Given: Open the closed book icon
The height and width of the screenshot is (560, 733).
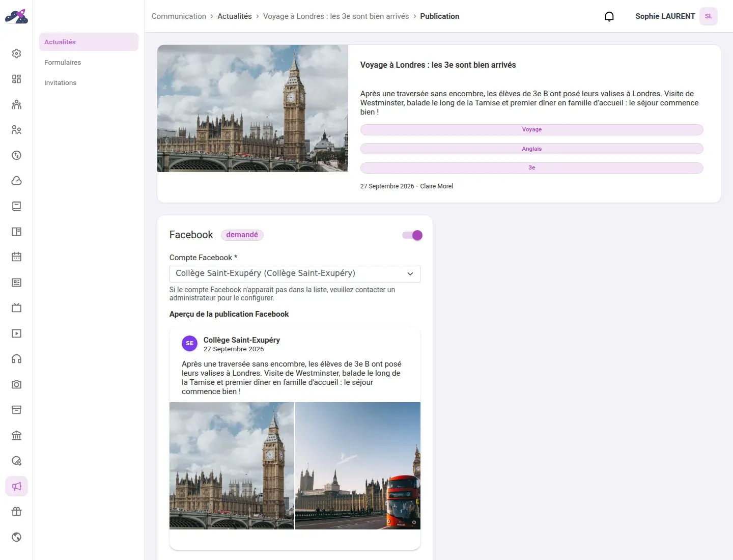Looking at the screenshot, I should [16, 206].
